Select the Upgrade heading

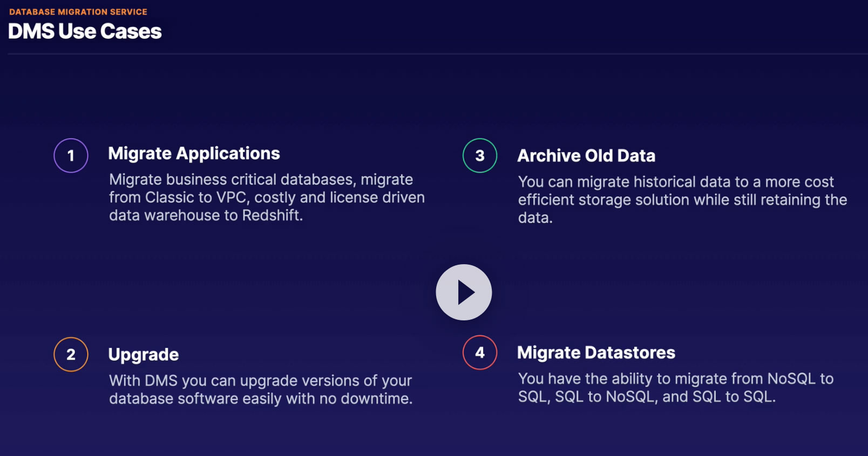(x=143, y=354)
